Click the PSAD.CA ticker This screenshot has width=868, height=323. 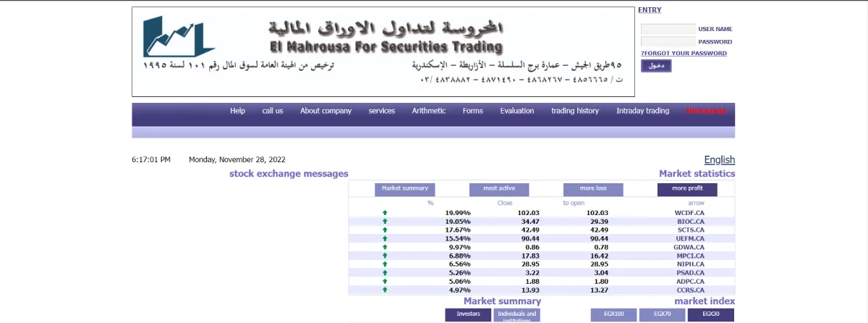pos(691,273)
